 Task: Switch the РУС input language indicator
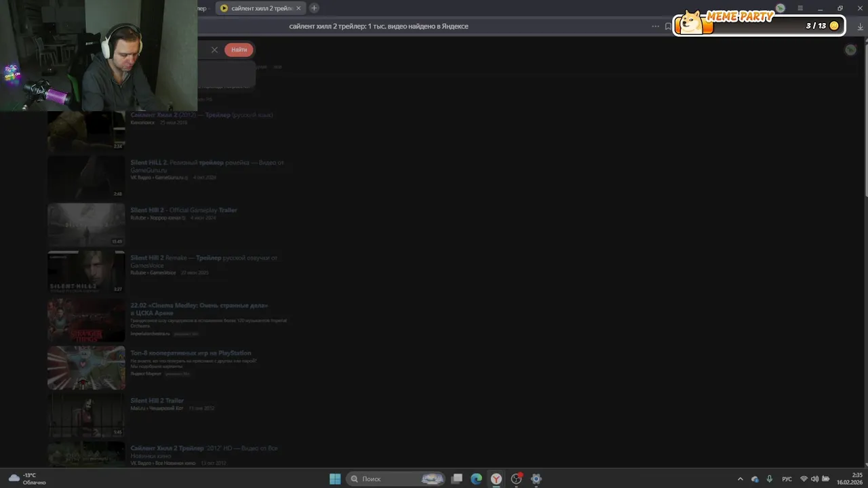[x=787, y=479]
